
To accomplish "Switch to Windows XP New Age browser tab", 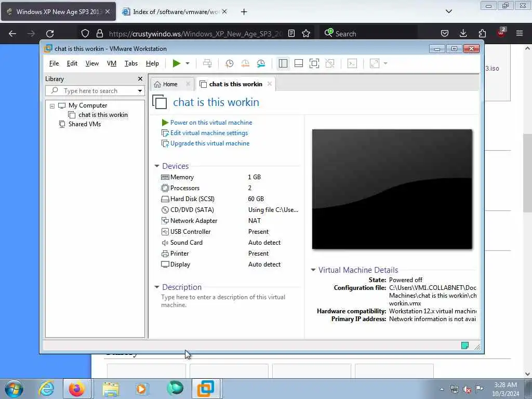I will (x=58, y=11).
